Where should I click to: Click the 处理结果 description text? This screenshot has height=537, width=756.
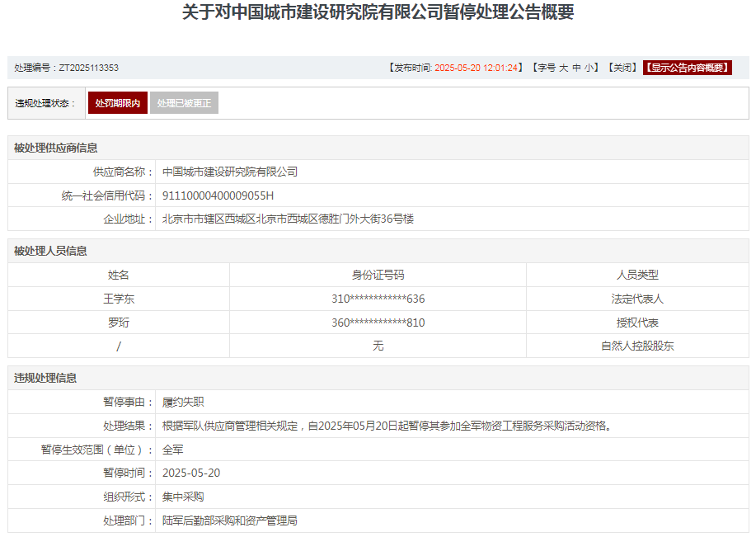click(x=387, y=426)
